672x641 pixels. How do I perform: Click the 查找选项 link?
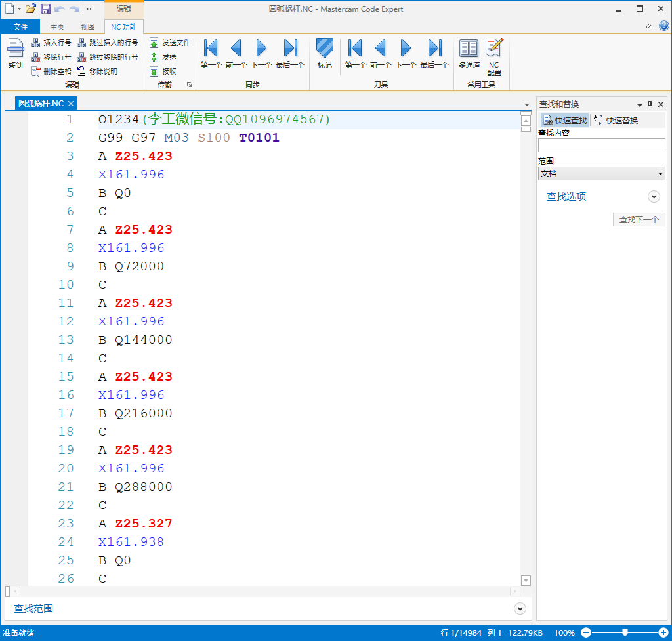566,197
